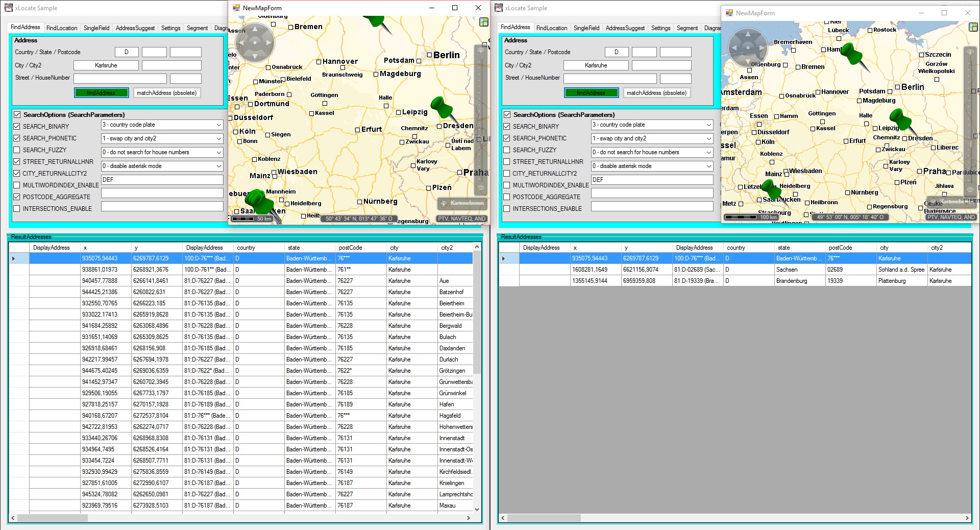
Task: Click Street input field in right window
Action: [609, 79]
